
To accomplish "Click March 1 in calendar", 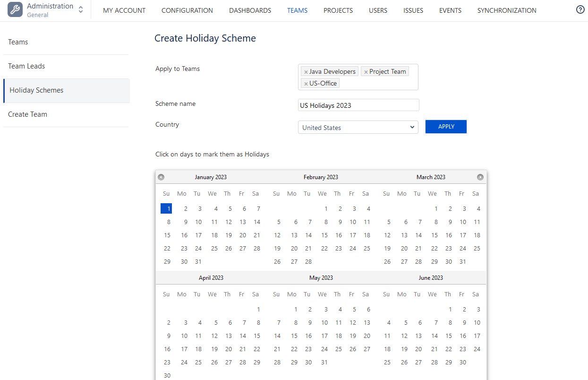I will (x=436, y=208).
